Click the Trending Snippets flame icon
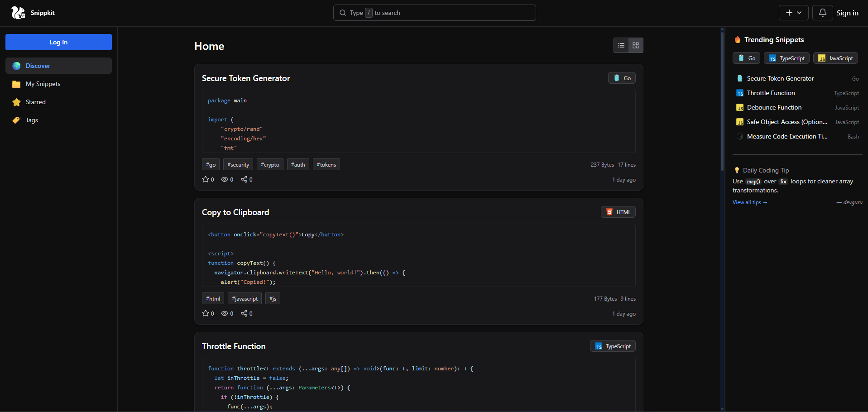This screenshot has width=868, height=412. [738, 39]
